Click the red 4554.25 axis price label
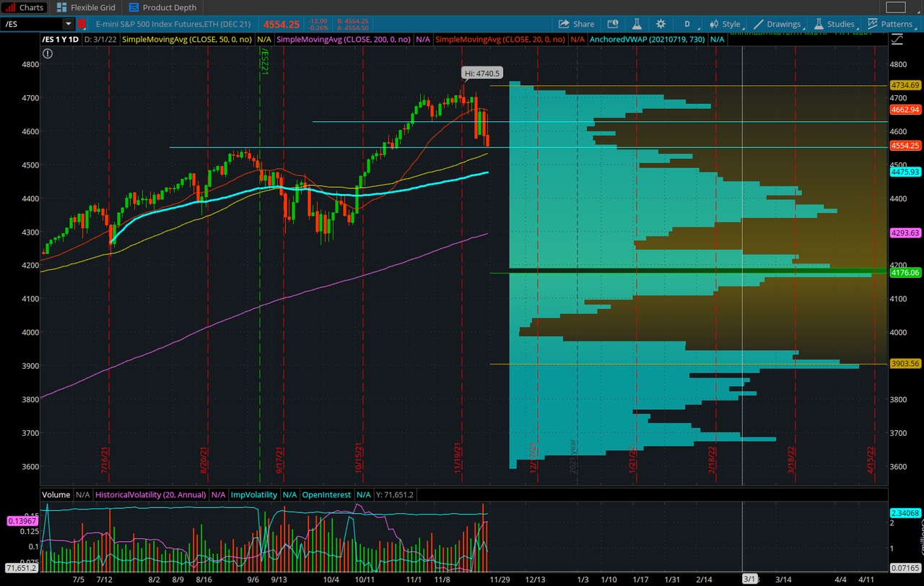The width and height of the screenshot is (924, 586). 905,146
